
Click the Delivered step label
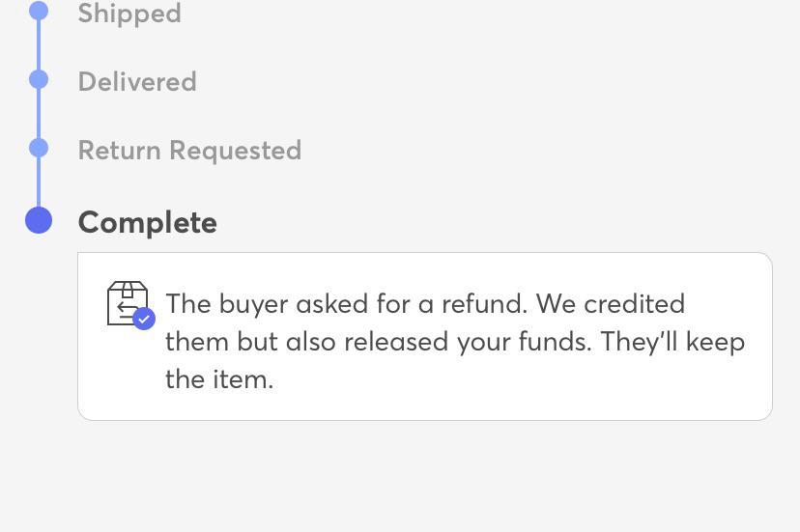tap(137, 82)
